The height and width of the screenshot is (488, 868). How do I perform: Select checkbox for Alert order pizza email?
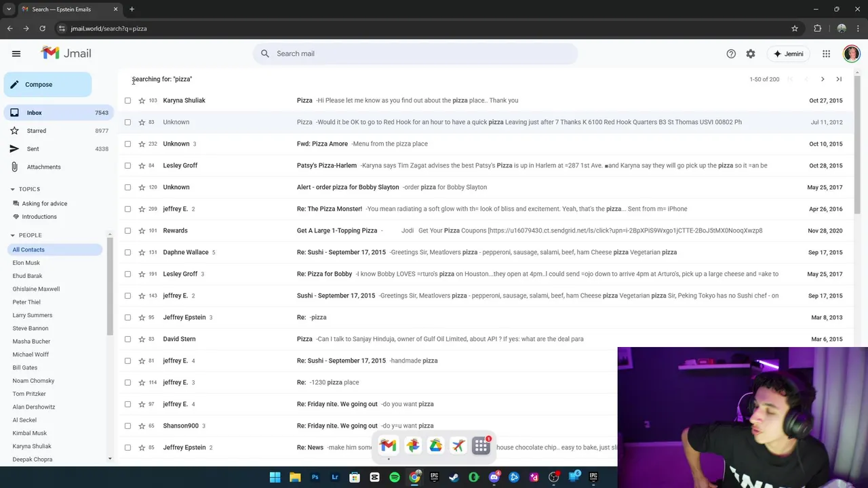click(x=127, y=187)
